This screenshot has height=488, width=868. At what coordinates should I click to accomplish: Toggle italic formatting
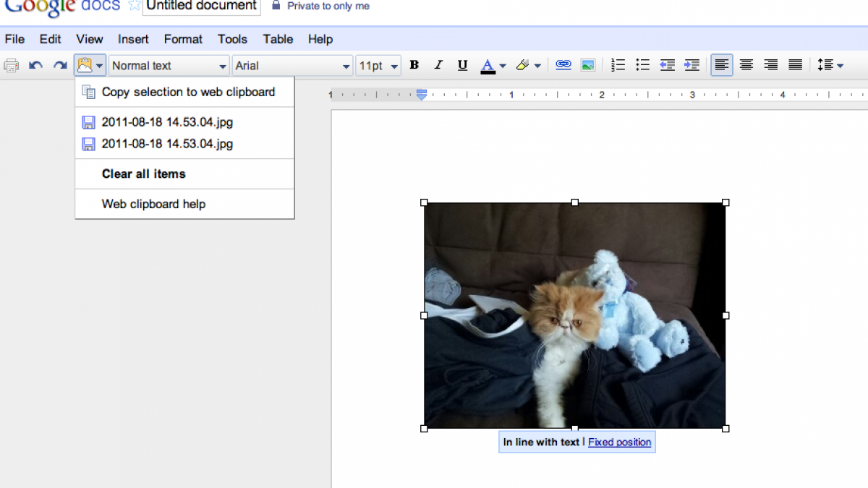point(438,65)
